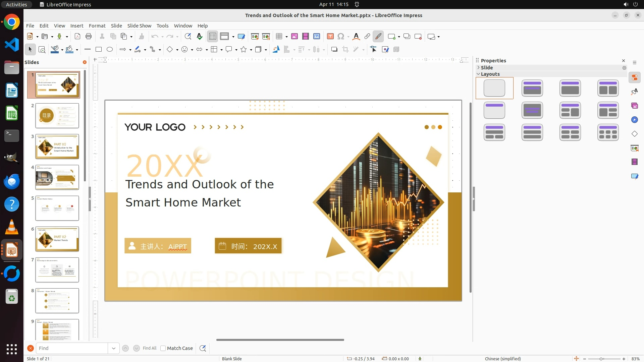This screenshot has width=644, height=362.
Task: Click the Find All button
Action: [x=150, y=348]
